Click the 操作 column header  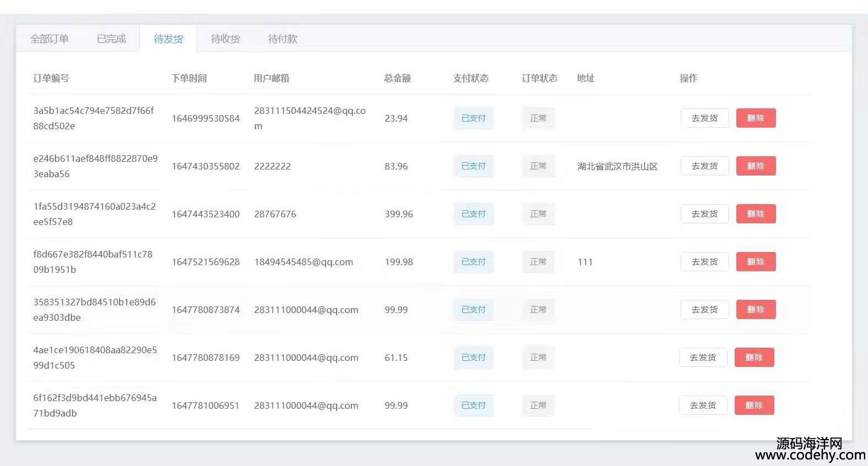point(688,78)
